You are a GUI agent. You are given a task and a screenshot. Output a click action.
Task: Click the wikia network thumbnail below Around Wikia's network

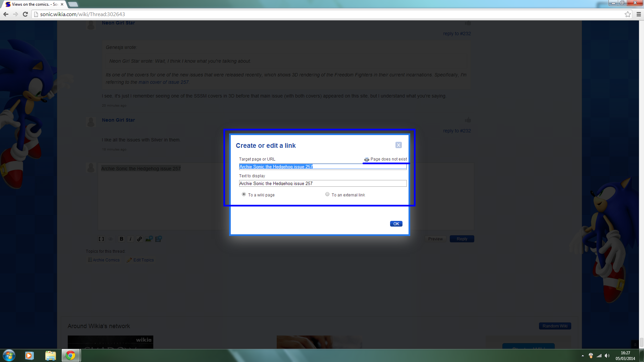point(110,342)
